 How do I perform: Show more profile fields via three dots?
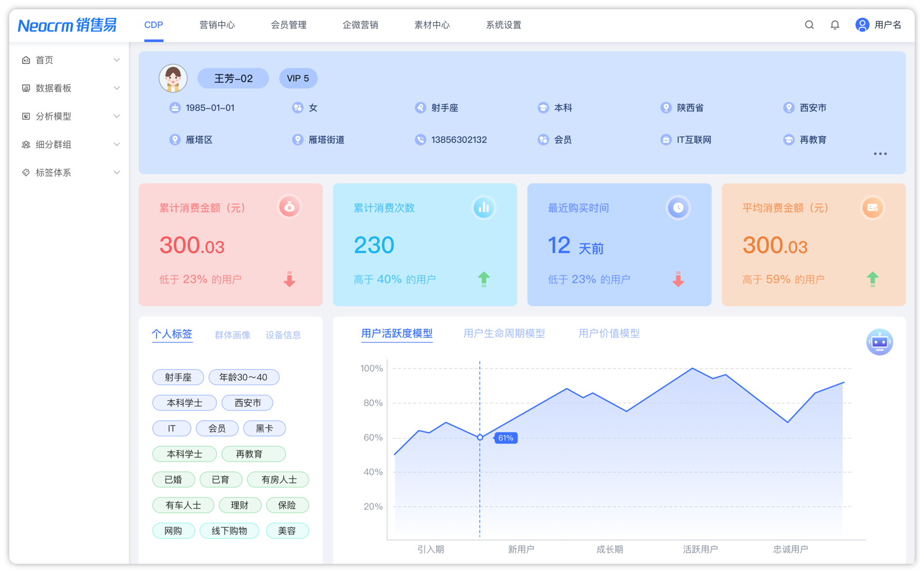pos(880,154)
